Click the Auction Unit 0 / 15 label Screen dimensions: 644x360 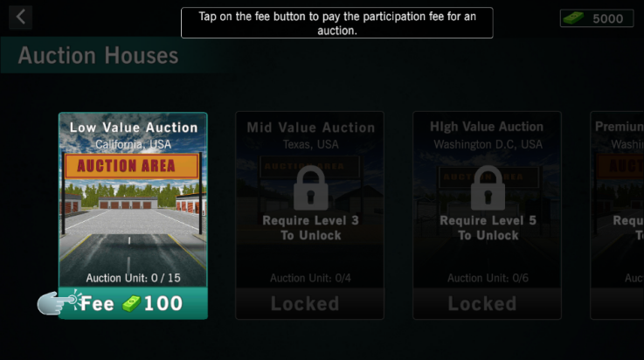(x=133, y=278)
